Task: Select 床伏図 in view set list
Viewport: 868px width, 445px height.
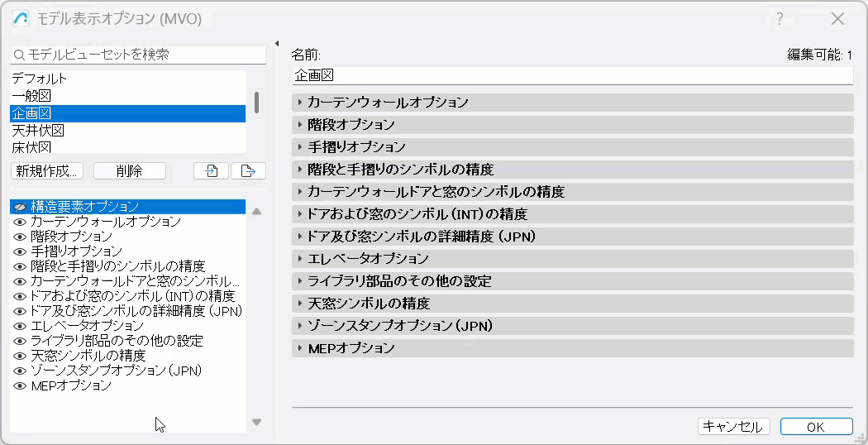Action: pos(128,147)
